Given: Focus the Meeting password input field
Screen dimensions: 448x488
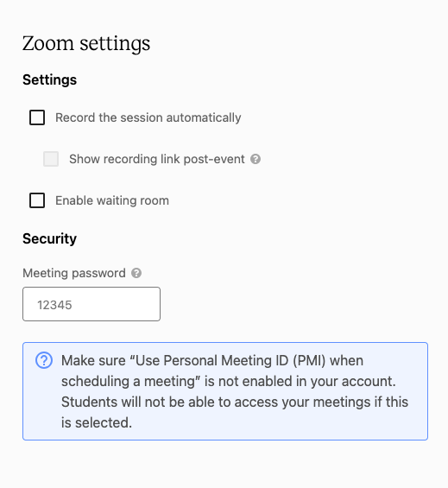Looking at the screenshot, I should coord(91,304).
